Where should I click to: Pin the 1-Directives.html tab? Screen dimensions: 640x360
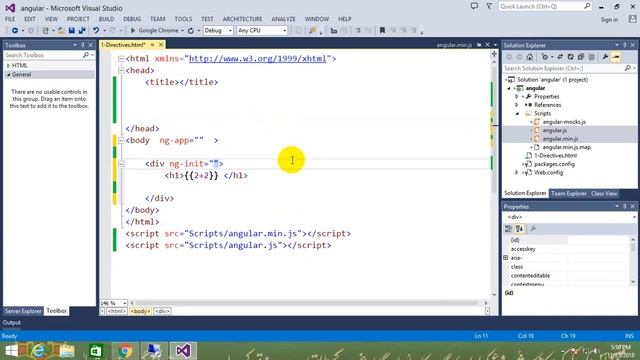click(153, 45)
